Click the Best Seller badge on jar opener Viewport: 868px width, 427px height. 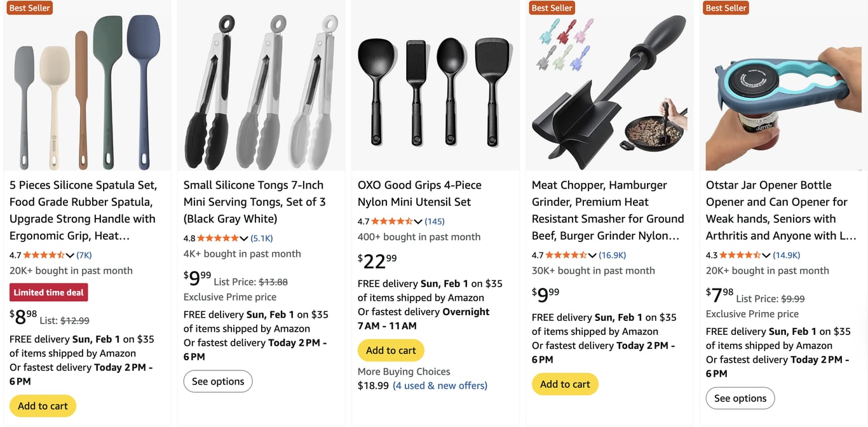(x=725, y=8)
